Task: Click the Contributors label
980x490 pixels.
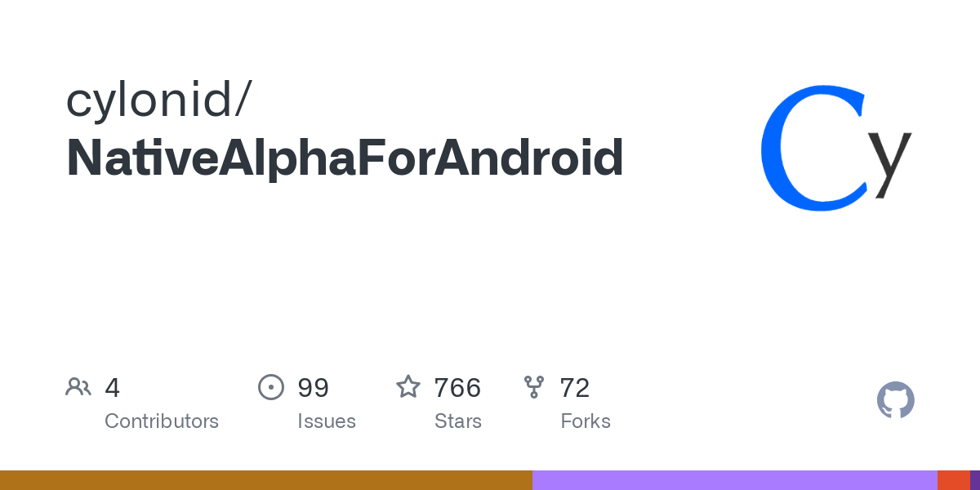Action: click(162, 421)
